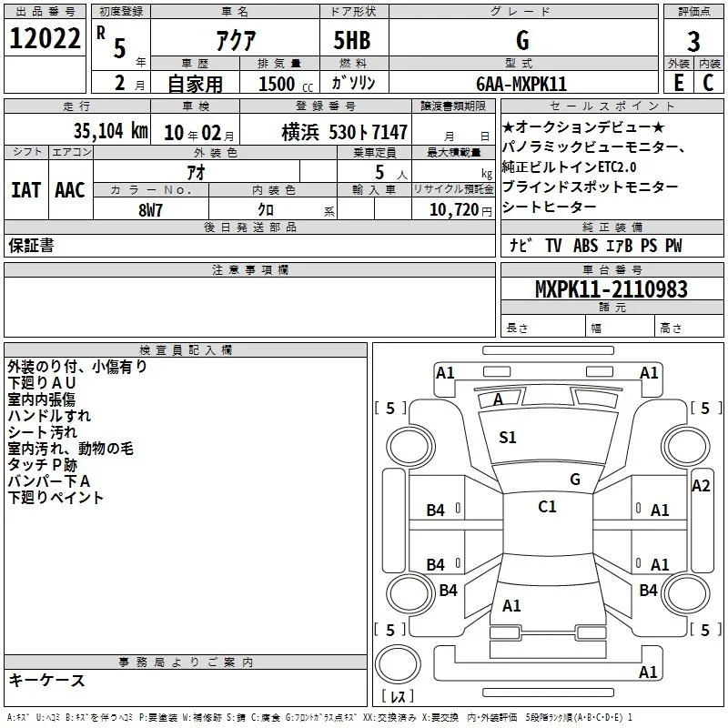
Task: Click the note 室内汚れ、動物の毛
Action: (x=71, y=449)
